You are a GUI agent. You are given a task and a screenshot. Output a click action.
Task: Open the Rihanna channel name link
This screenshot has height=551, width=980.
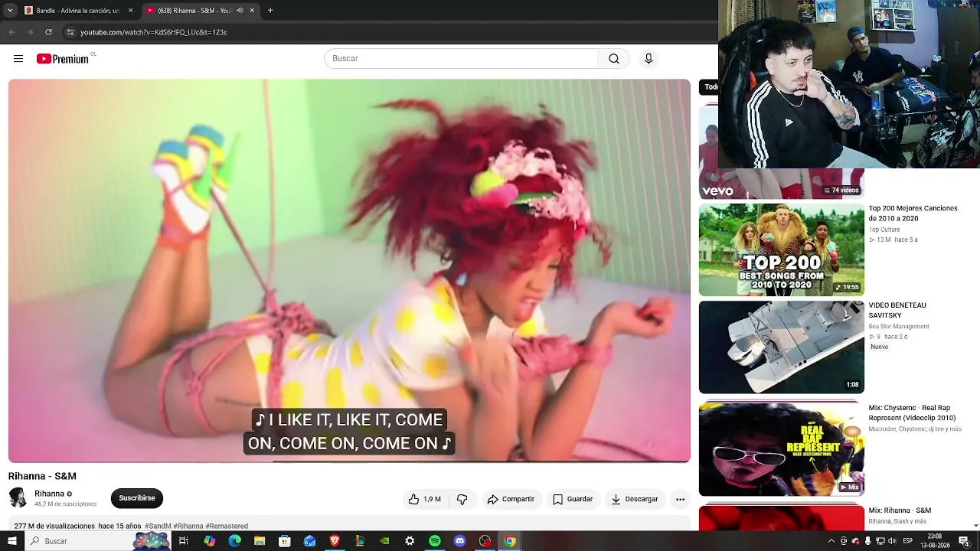click(49, 494)
